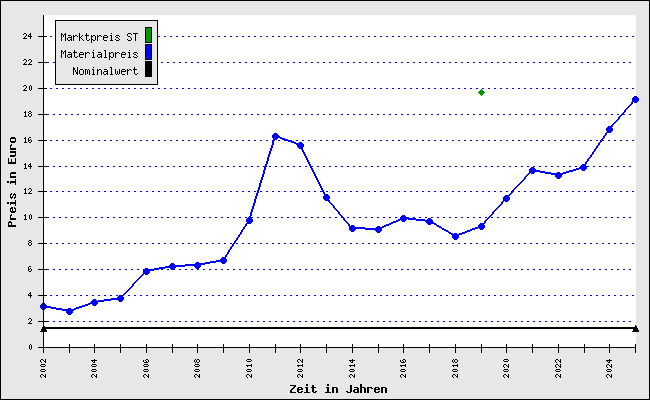The image size is (650, 400).
Task: Click the green Marktpreis ST legend swatch
Action: coord(148,36)
